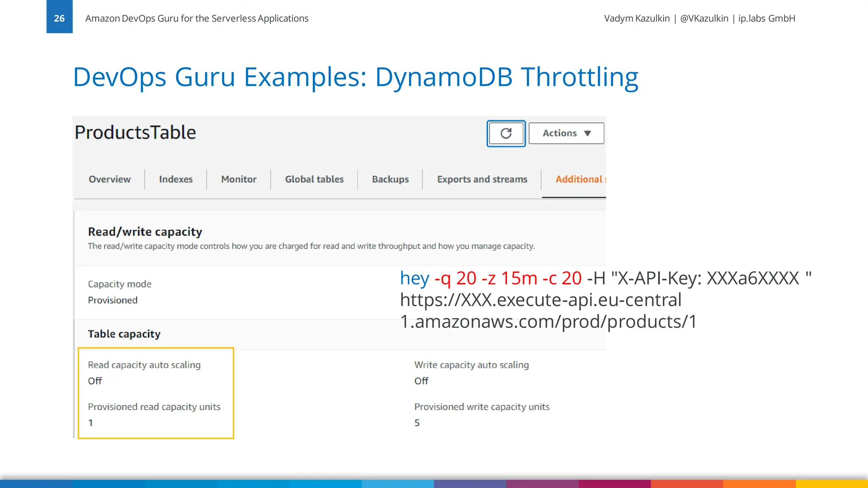Viewport: 868px width, 488px height.
Task: Open the Indexes tab
Action: [x=175, y=179]
